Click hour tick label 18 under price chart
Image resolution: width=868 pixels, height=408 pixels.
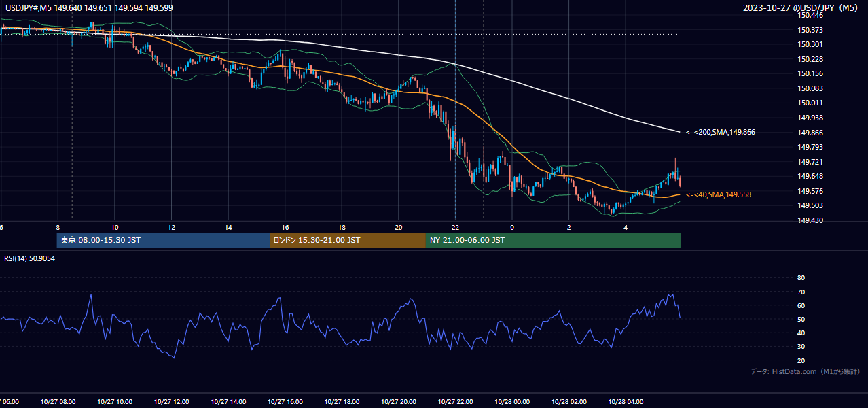[x=342, y=227]
